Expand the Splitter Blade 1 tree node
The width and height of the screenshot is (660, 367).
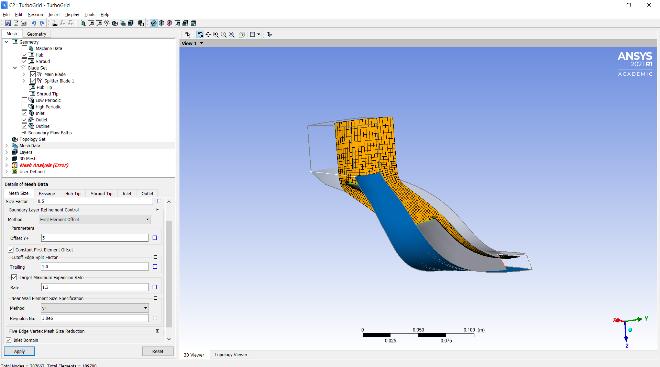point(24,81)
